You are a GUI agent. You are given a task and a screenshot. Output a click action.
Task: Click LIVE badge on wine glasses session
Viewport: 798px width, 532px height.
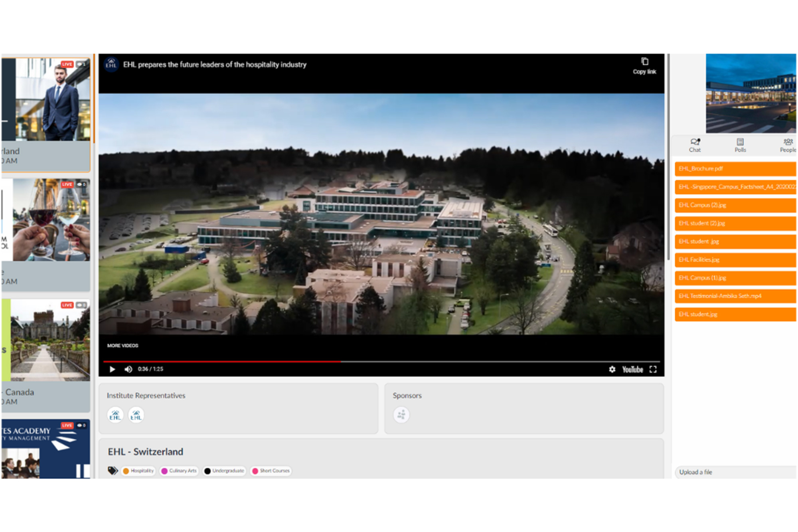(x=67, y=184)
